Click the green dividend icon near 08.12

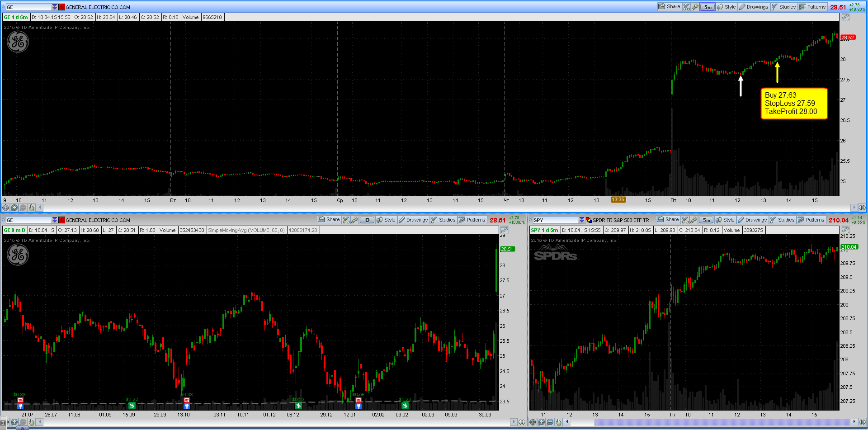click(x=298, y=406)
